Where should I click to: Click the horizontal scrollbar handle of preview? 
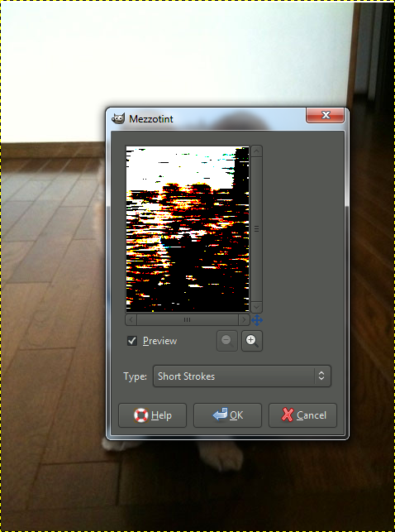[188, 319]
